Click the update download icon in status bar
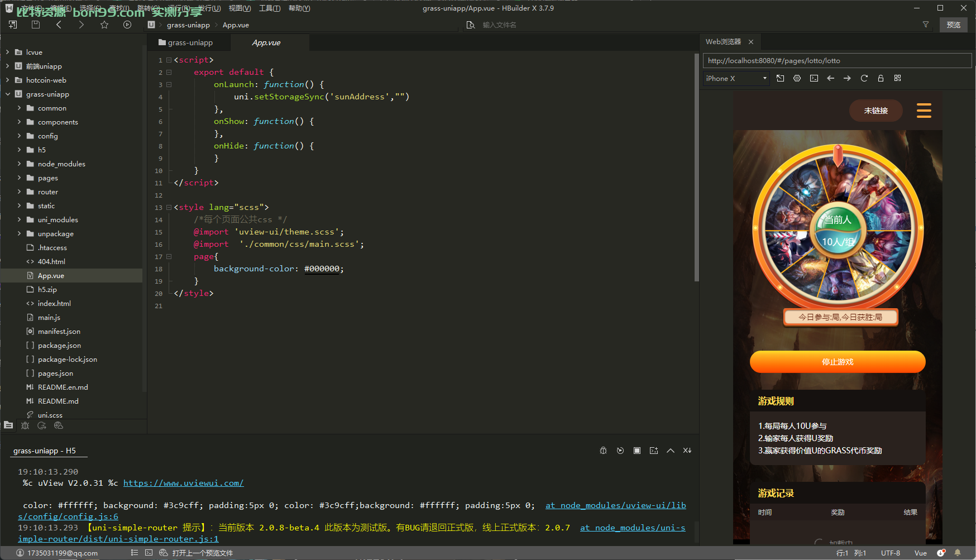976x560 pixels. [x=941, y=553]
